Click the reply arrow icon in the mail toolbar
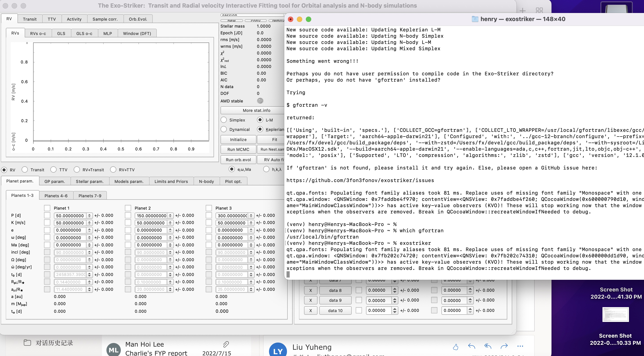 click(472, 346)
